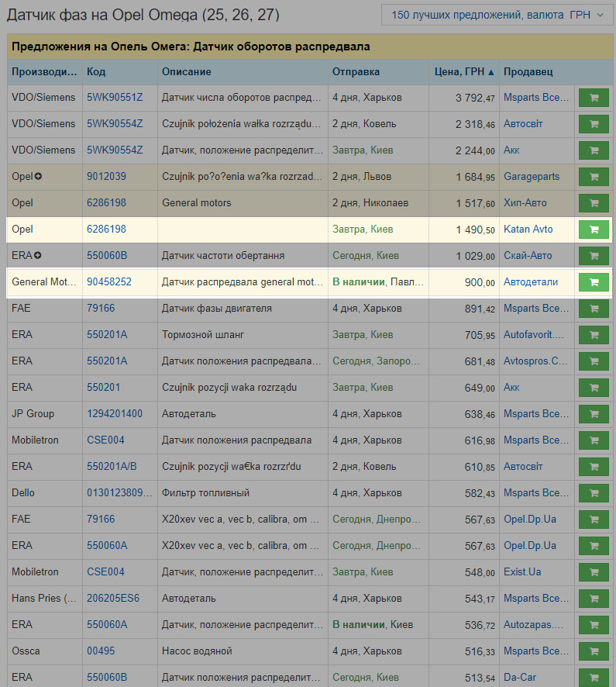Open part code 550201A/B
This screenshot has height=687, width=616.
point(112,466)
